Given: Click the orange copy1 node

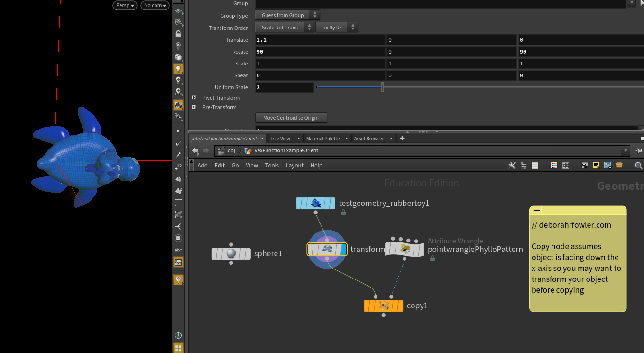Looking at the screenshot, I should pyautogui.click(x=383, y=306).
